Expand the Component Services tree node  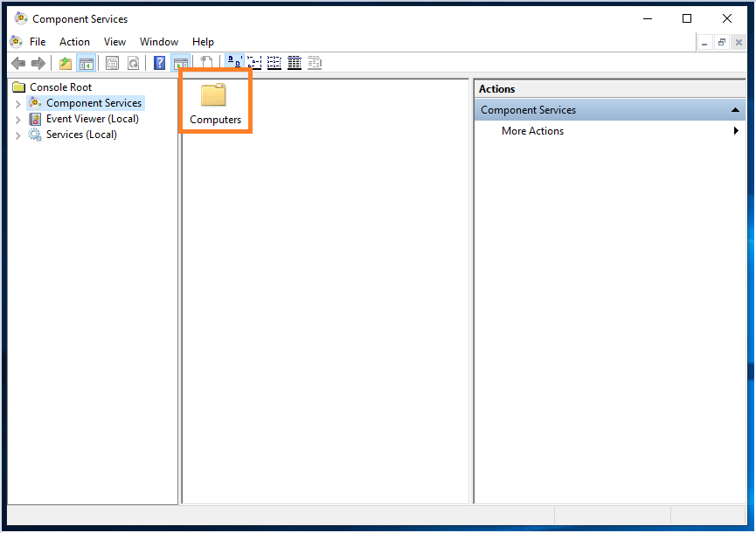(17, 104)
